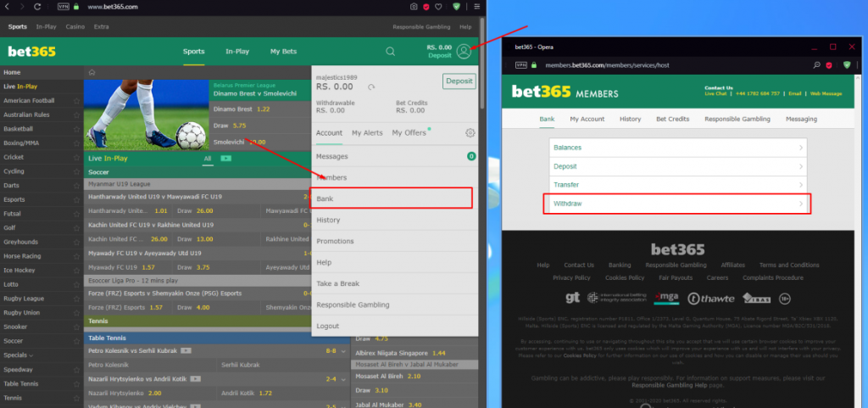
Task: Favourite Golf with star icon
Action: point(77,228)
